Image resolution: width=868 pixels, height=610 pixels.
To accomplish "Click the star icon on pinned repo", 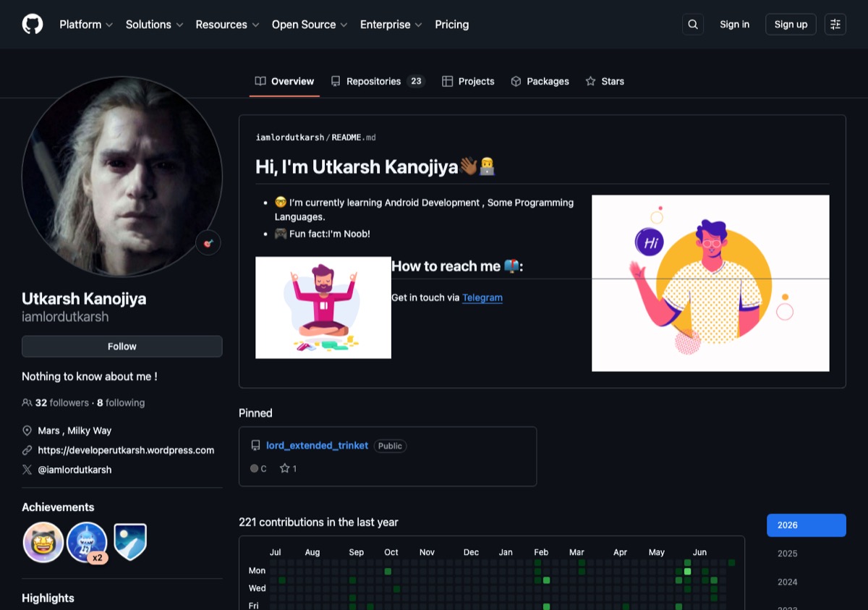I will pos(284,468).
